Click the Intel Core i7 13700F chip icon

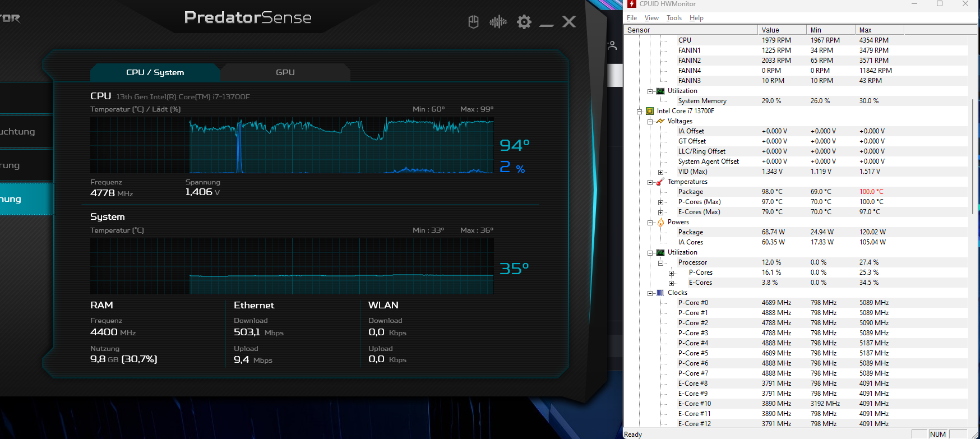pos(650,111)
